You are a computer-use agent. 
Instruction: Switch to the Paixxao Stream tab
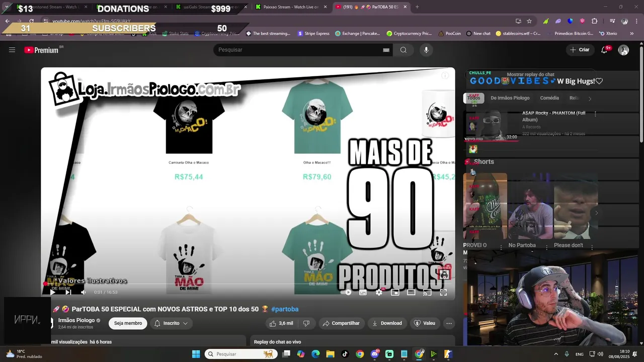292,7
